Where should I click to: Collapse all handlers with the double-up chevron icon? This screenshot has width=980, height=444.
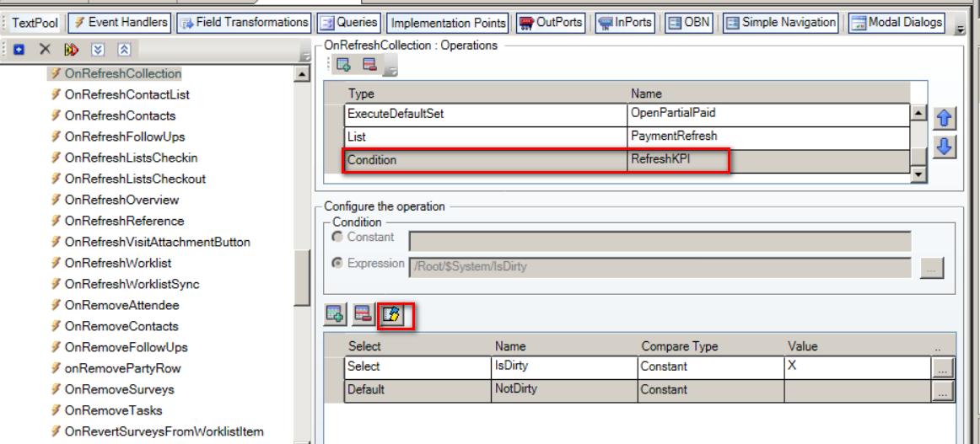[124, 49]
